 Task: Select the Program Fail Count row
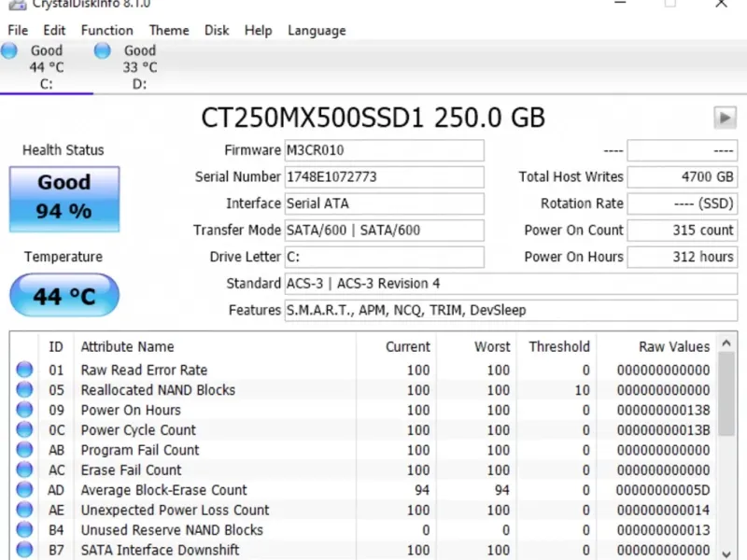363,450
